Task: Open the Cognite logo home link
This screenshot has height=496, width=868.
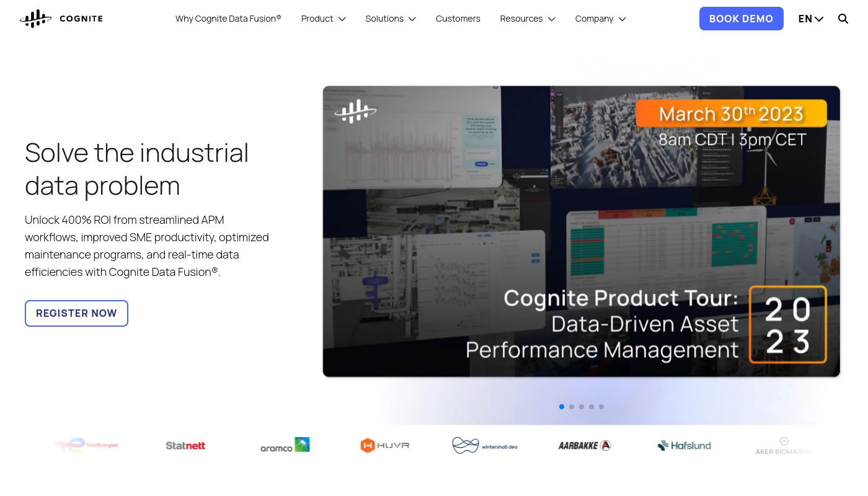Action: pos(61,19)
